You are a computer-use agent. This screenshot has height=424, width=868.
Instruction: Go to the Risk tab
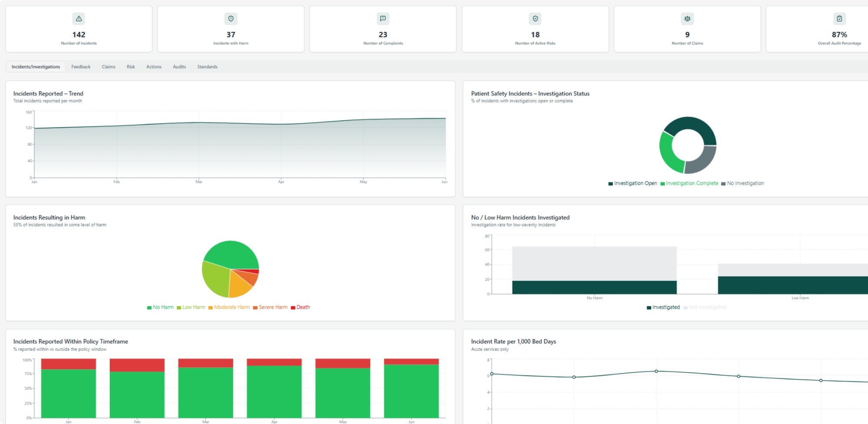pyautogui.click(x=131, y=67)
